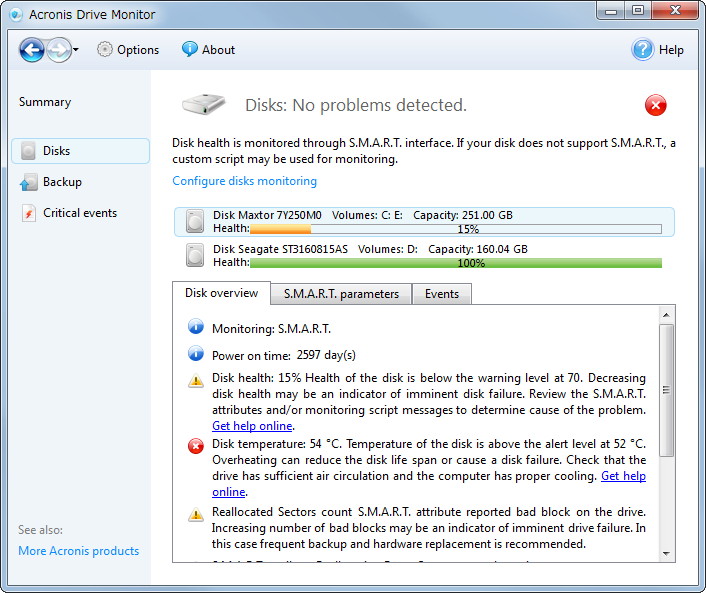The image size is (706, 593).
Task: Open the Help text label
Action: (671, 50)
